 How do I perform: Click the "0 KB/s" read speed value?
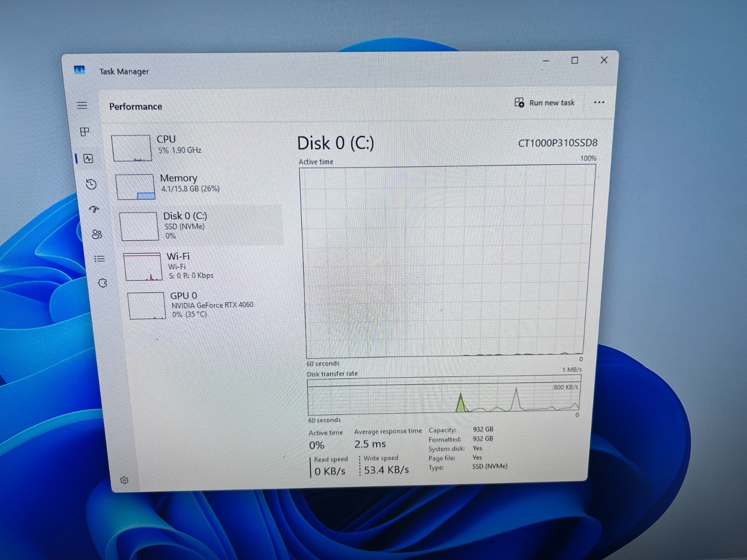pyautogui.click(x=330, y=471)
